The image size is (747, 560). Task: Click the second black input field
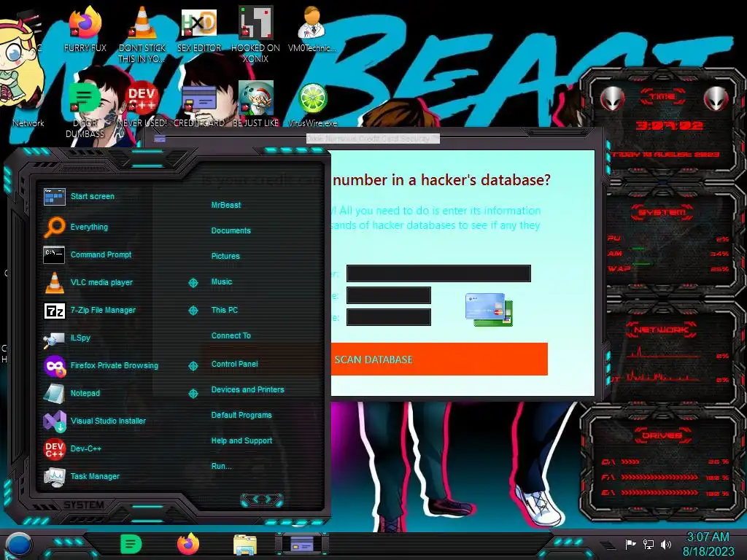click(x=389, y=295)
